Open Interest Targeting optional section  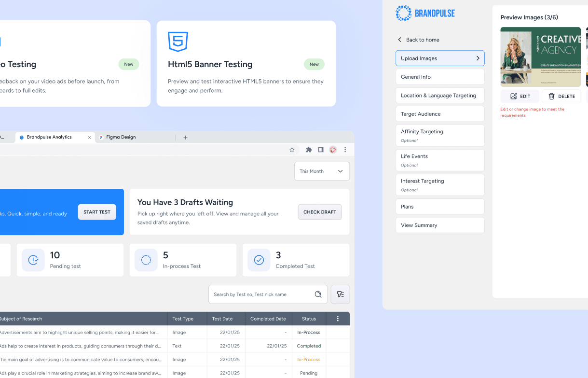click(440, 185)
